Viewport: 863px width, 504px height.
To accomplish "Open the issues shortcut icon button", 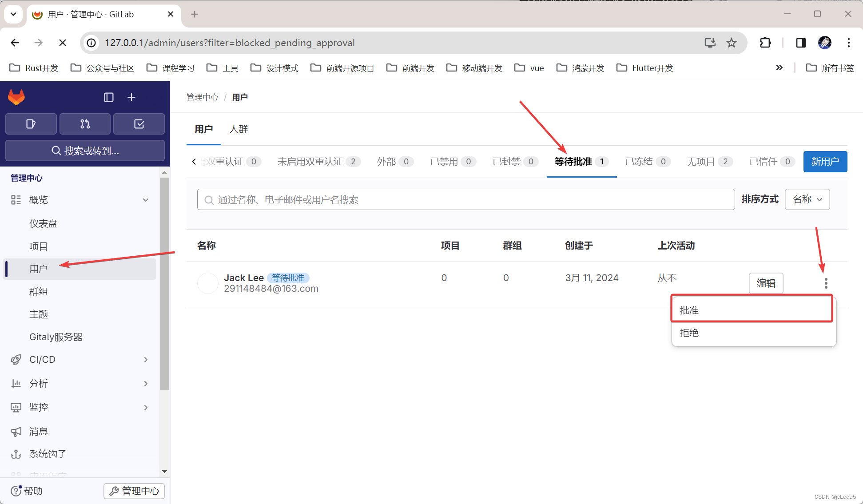I will point(31,124).
